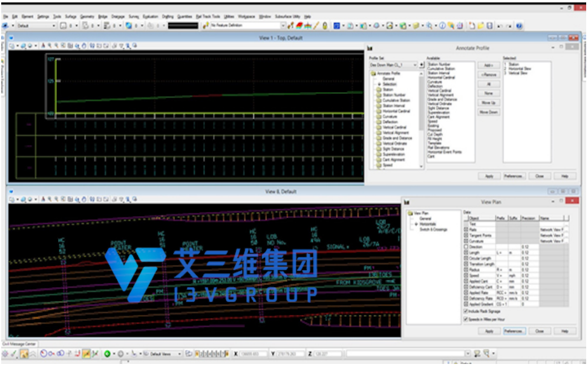Toggle the Tangent Points row checkbox

pos(466,236)
